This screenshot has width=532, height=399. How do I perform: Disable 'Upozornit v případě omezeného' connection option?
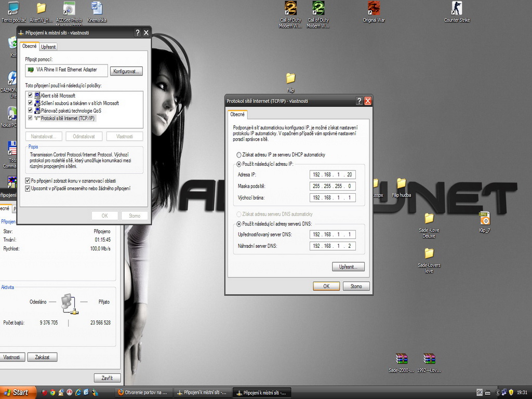28,188
